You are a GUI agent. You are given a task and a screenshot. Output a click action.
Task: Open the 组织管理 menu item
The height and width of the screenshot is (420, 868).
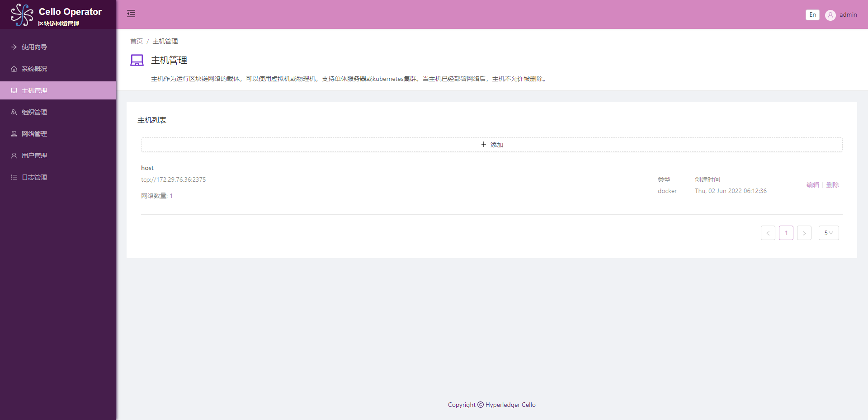click(58, 112)
